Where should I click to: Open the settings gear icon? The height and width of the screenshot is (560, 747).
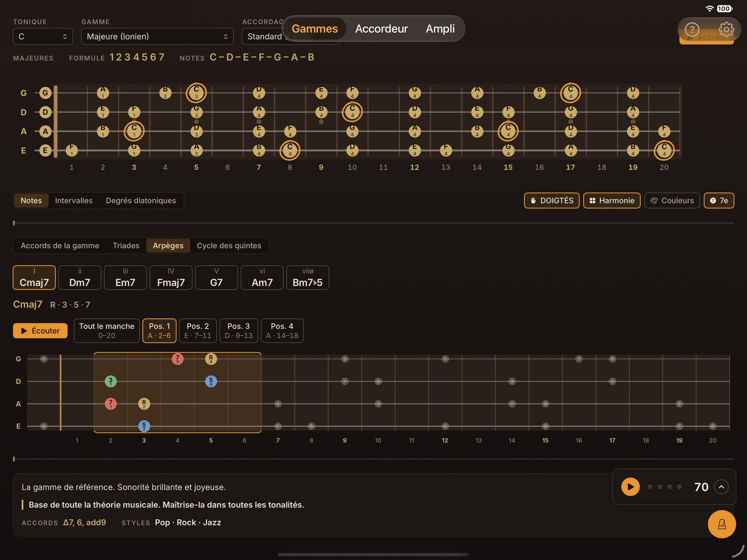(726, 30)
